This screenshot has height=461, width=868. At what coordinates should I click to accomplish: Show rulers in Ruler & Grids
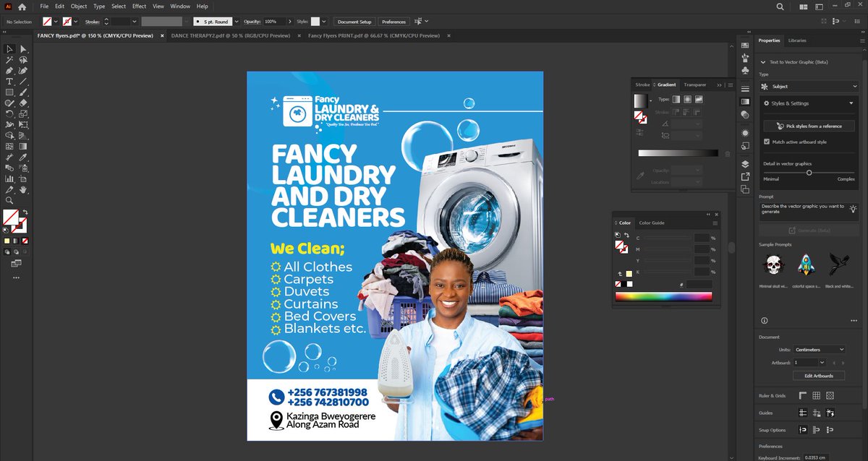pyautogui.click(x=803, y=396)
